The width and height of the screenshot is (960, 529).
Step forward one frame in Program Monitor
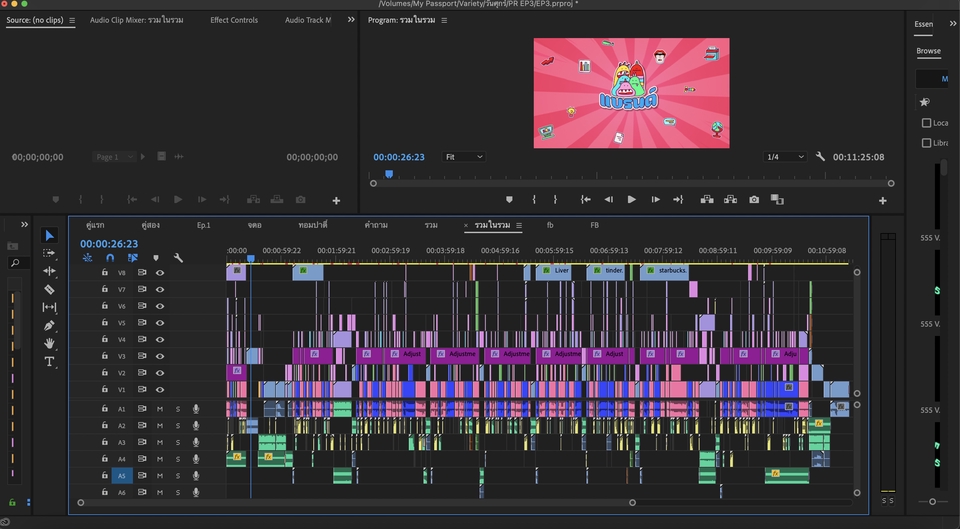[655, 200]
